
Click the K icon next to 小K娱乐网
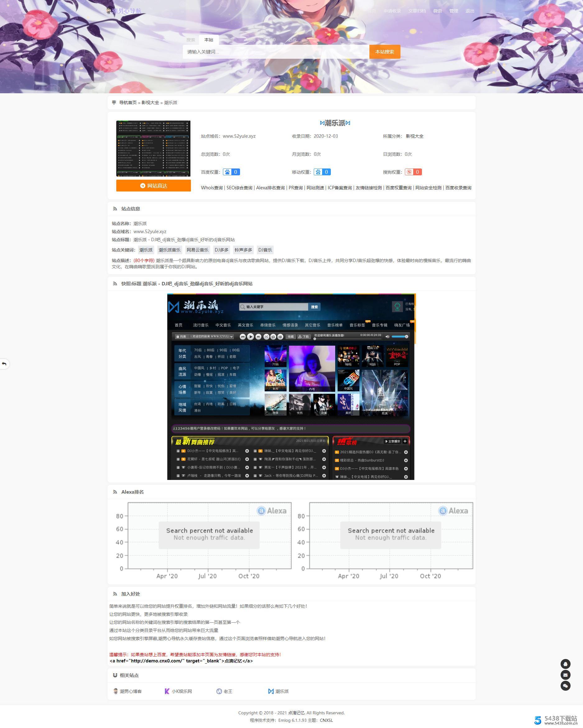167,691
